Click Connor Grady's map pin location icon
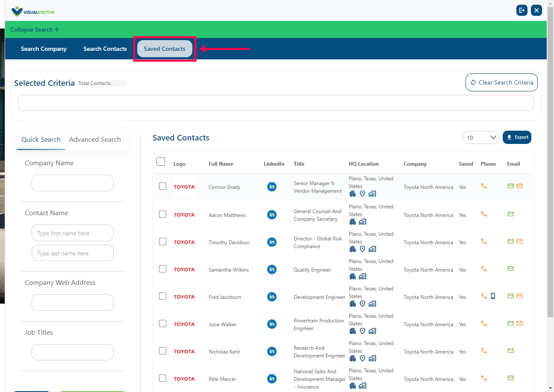554x392 pixels. [362, 194]
